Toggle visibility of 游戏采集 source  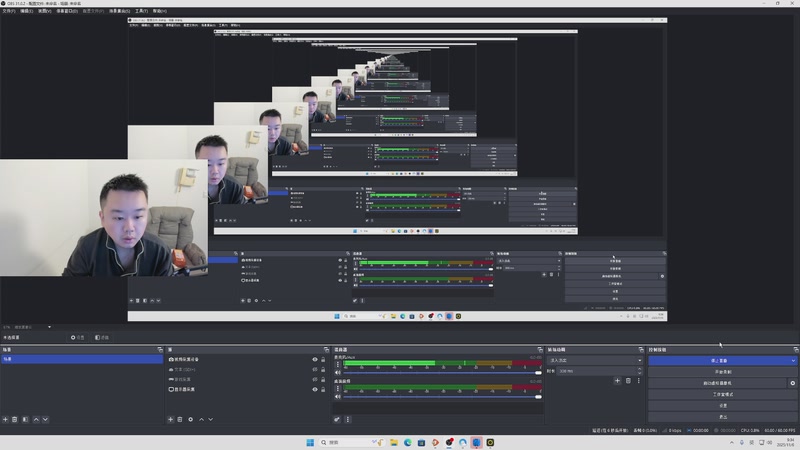click(315, 379)
